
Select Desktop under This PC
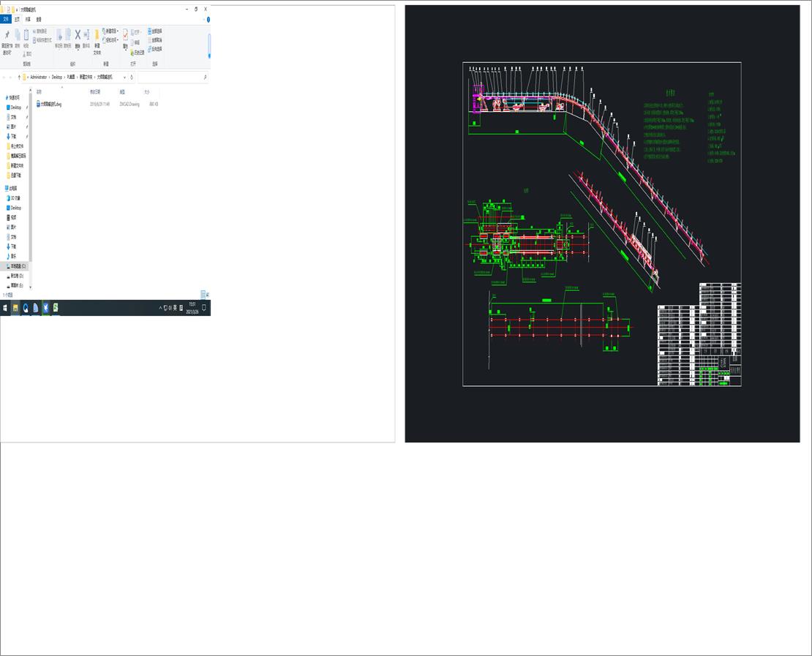click(x=14, y=208)
